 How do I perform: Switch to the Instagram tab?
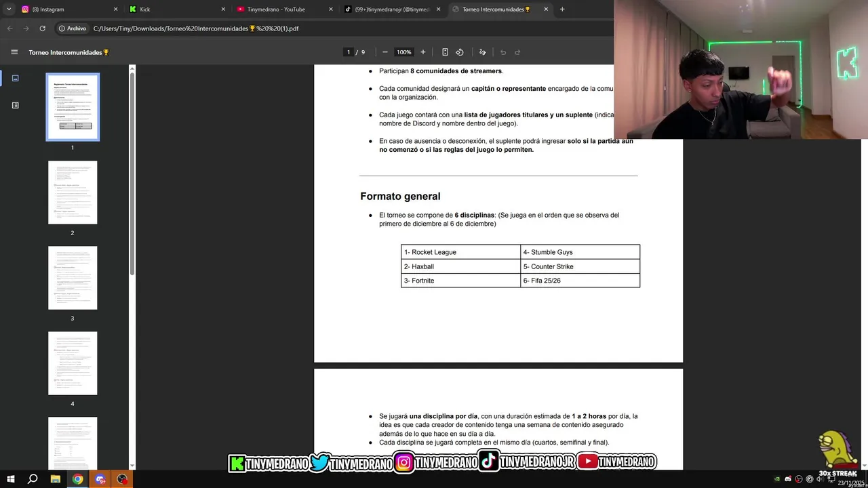pyautogui.click(x=68, y=9)
